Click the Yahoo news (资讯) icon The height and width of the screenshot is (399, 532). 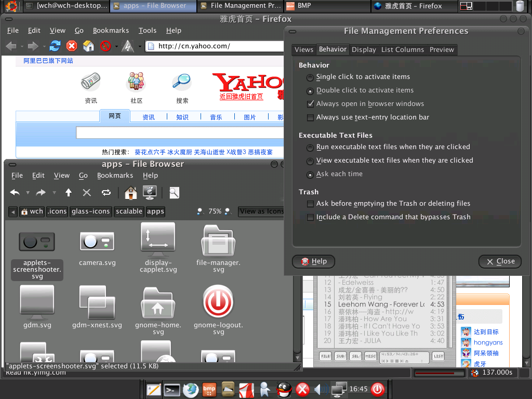pos(90,82)
